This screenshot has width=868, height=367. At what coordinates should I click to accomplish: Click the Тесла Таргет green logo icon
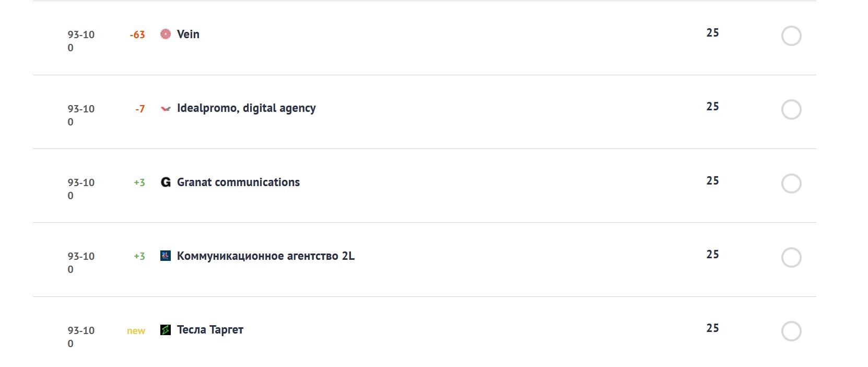166,330
